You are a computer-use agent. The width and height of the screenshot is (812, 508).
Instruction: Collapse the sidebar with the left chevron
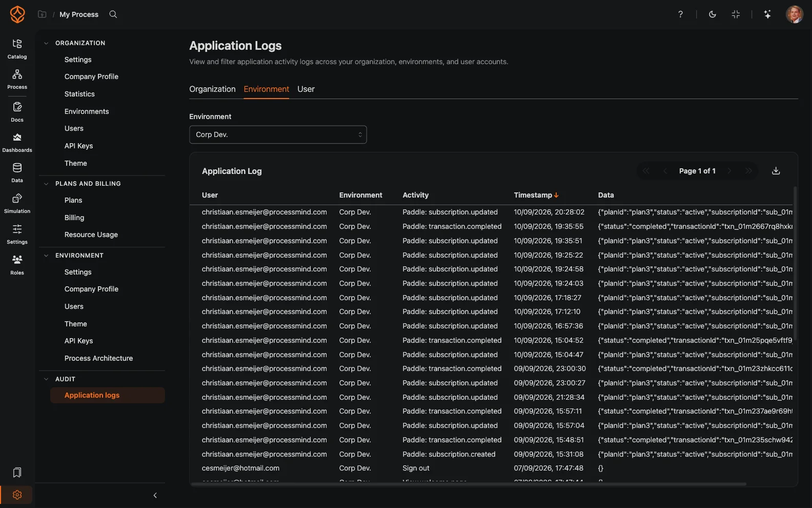pyautogui.click(x=155, y=495)
